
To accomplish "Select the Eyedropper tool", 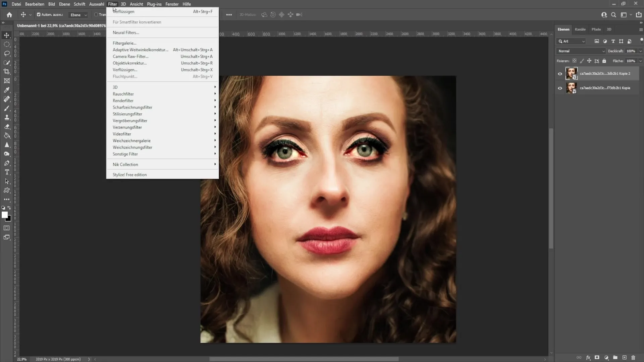I will [x=7, y=90].
